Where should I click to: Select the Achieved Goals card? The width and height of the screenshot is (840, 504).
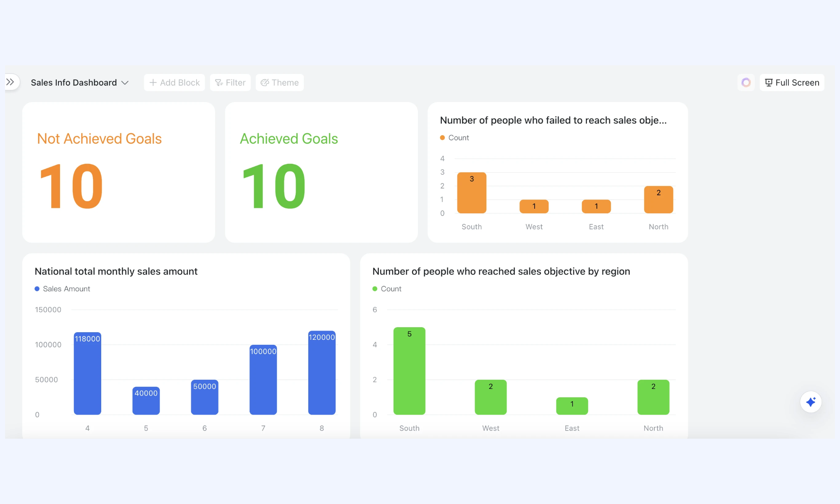tap(321, 172)
